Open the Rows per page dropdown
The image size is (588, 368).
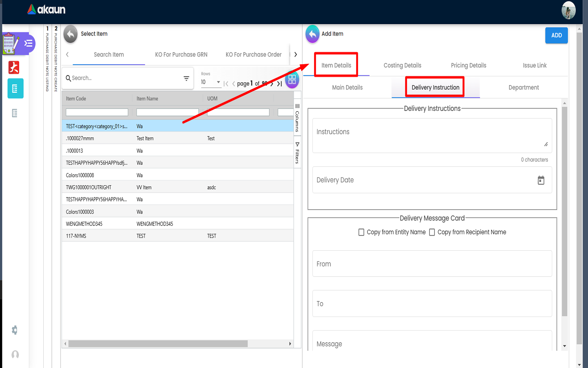pos(211,82)
